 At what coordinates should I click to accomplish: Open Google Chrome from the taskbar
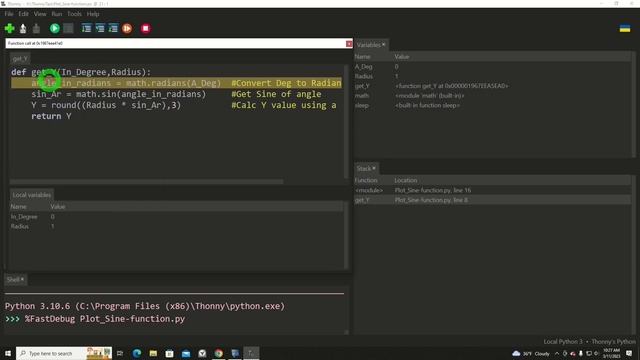click(x=219, y=353)
